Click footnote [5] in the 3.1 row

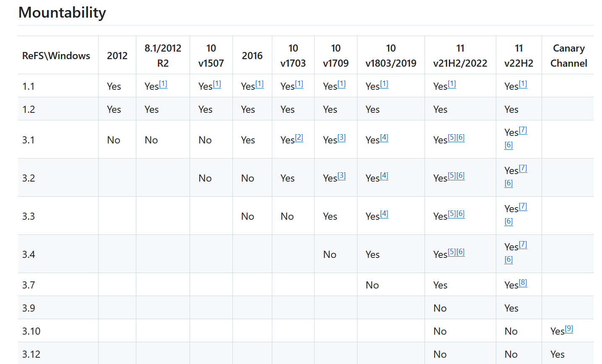tap(452, 138)
